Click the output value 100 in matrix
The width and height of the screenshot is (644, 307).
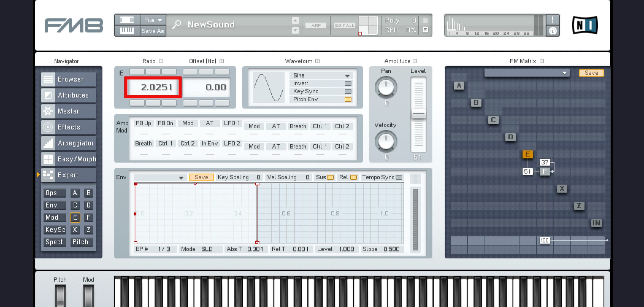point(545,240)
